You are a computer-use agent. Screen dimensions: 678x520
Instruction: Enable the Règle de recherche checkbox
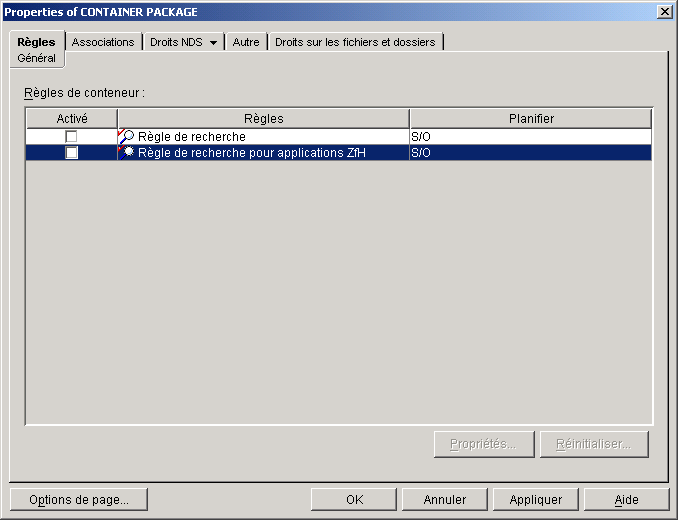[71, 137]
